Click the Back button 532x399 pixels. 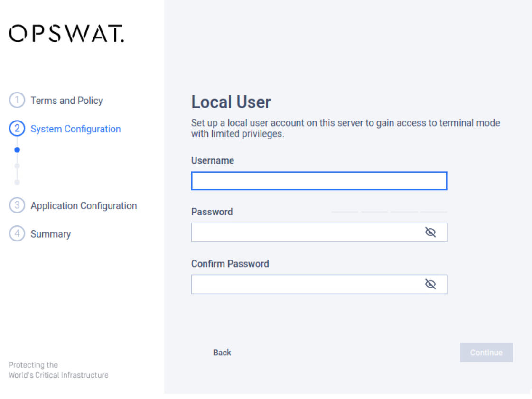pos(222,353)
